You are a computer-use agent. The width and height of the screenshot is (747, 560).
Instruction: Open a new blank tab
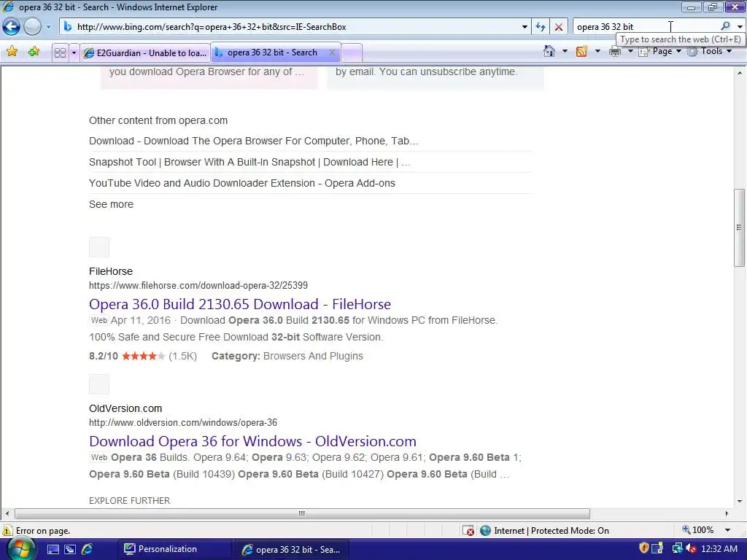[x=352, y=52]
